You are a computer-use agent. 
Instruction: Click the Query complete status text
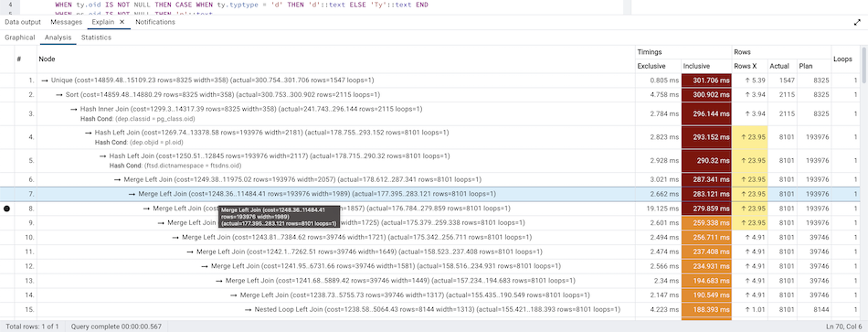(116, 327)
